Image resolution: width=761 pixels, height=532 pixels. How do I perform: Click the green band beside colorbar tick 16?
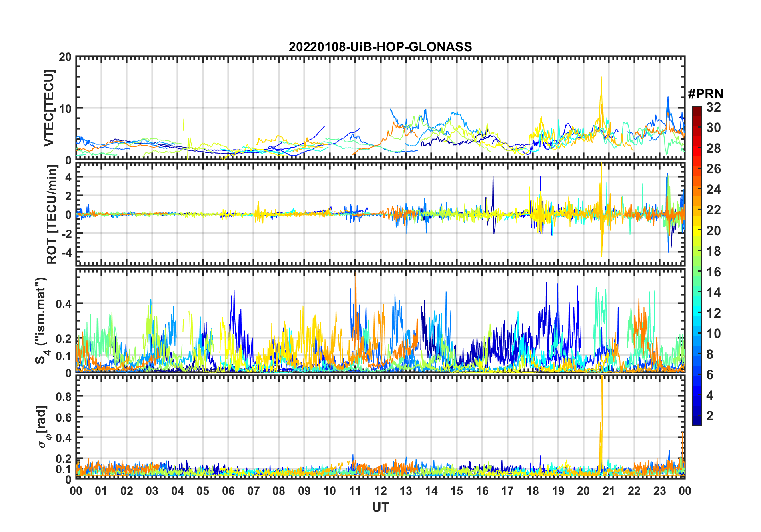tap(697, 272)
